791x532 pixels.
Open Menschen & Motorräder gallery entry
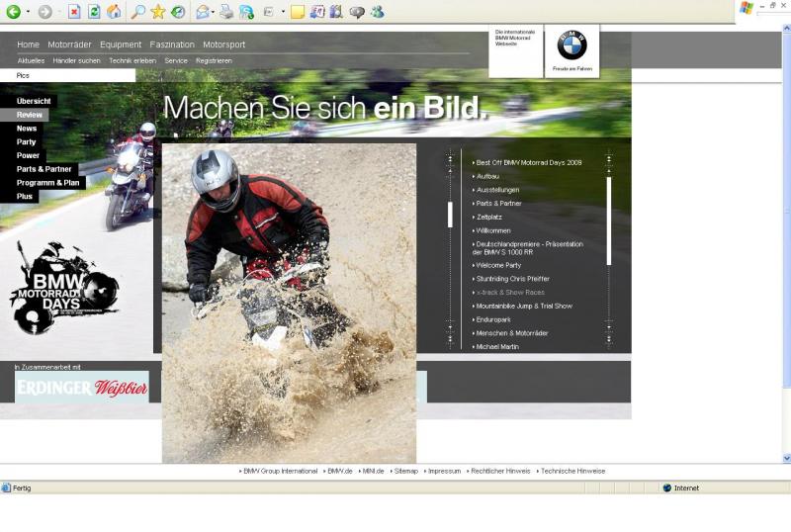[x=512, y=333]
